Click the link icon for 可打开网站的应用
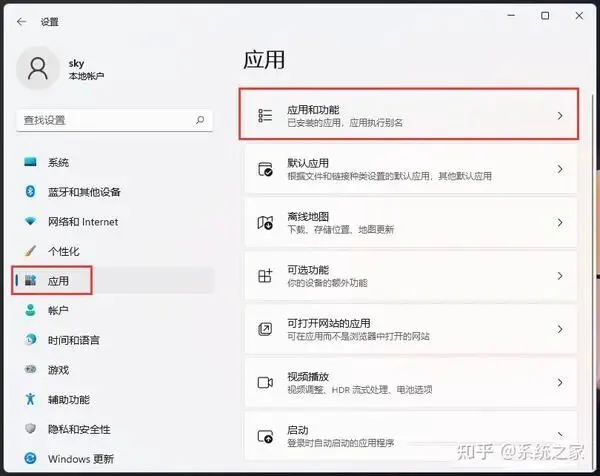600x476 pixels. [265, 329]
